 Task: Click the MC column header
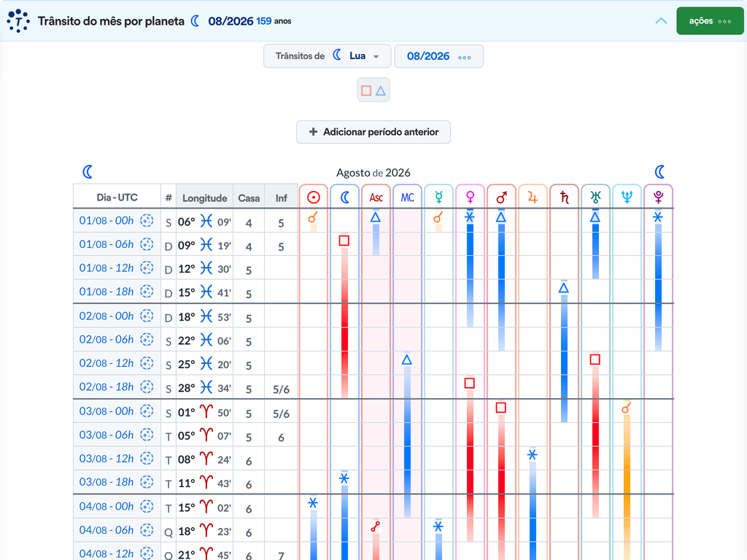point(407,197)
